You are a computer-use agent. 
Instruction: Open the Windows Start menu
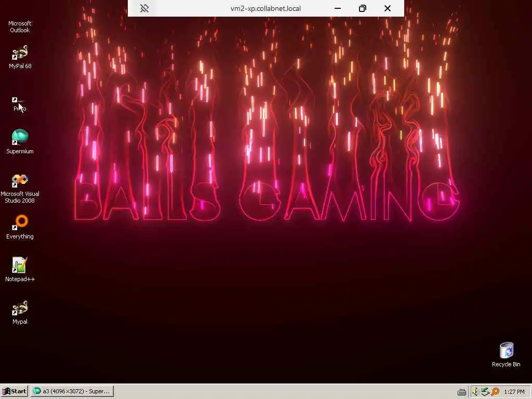(x=14, y=391)
